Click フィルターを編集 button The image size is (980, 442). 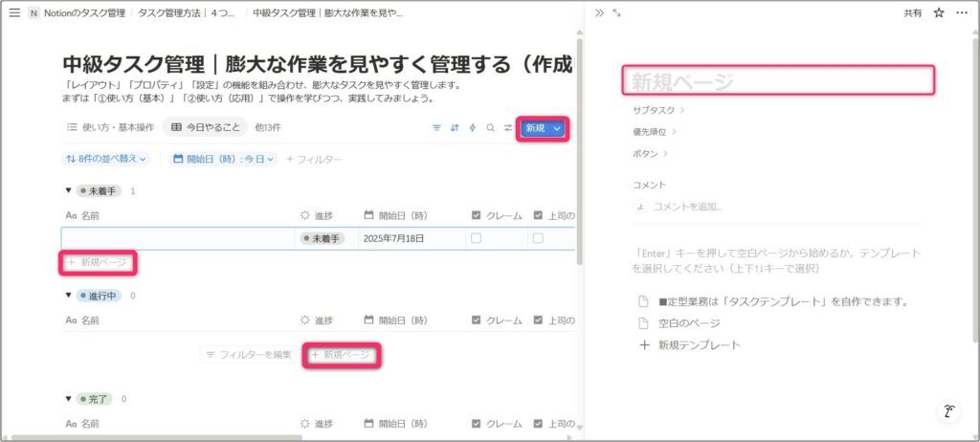point(250,355)
